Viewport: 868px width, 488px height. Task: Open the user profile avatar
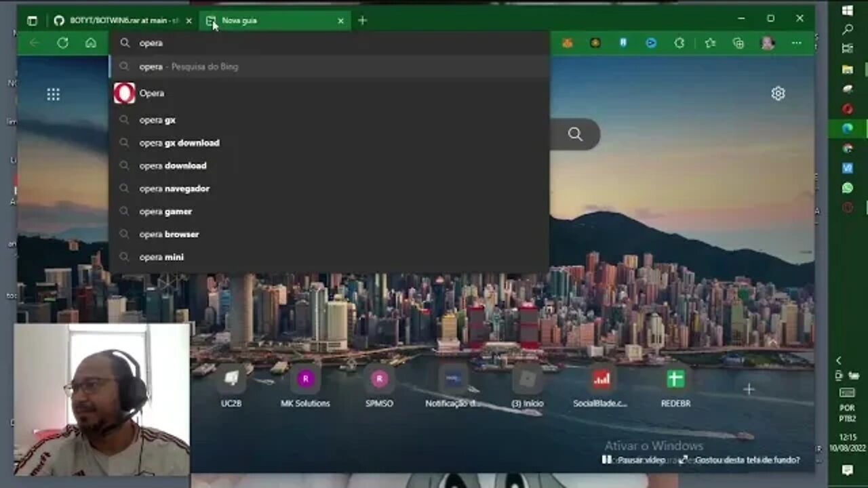coord(768,43)
